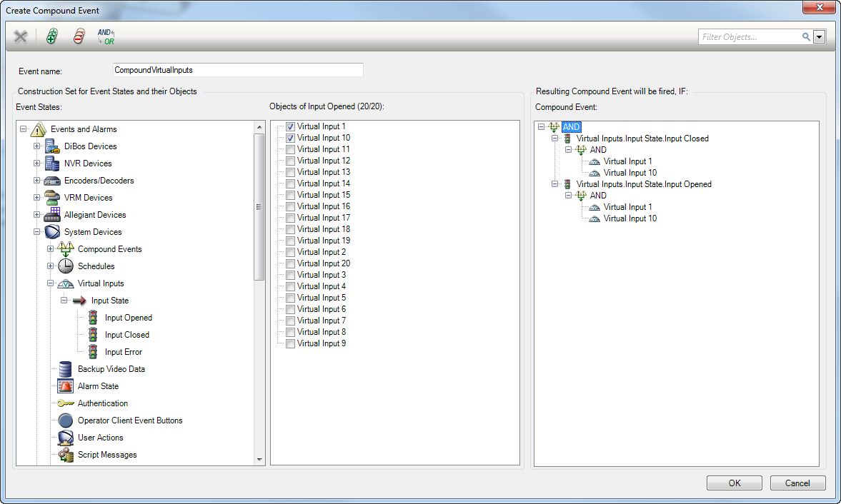Expand the DiBos Devices node
The image size is (841, 504).
tap(36, 146)
